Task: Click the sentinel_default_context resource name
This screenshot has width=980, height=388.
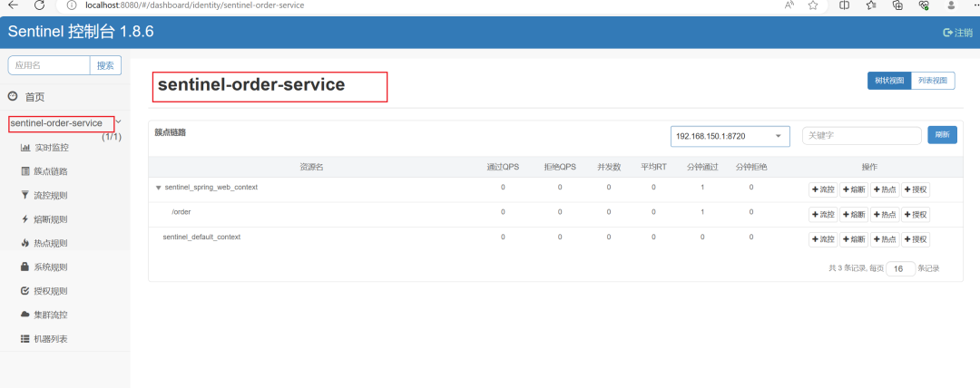Action: (x=201, y=237)
